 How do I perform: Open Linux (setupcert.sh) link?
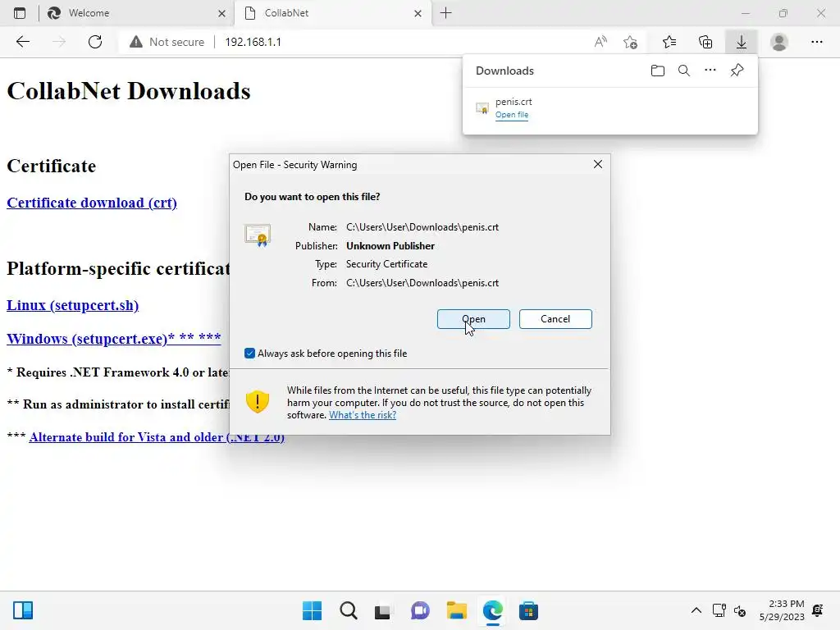pyautogui.click(x=72, y=305)
